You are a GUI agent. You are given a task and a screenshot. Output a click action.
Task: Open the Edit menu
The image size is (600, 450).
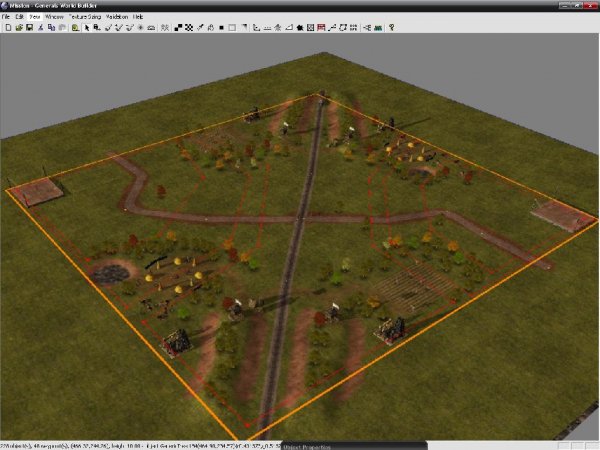point(19,17)
